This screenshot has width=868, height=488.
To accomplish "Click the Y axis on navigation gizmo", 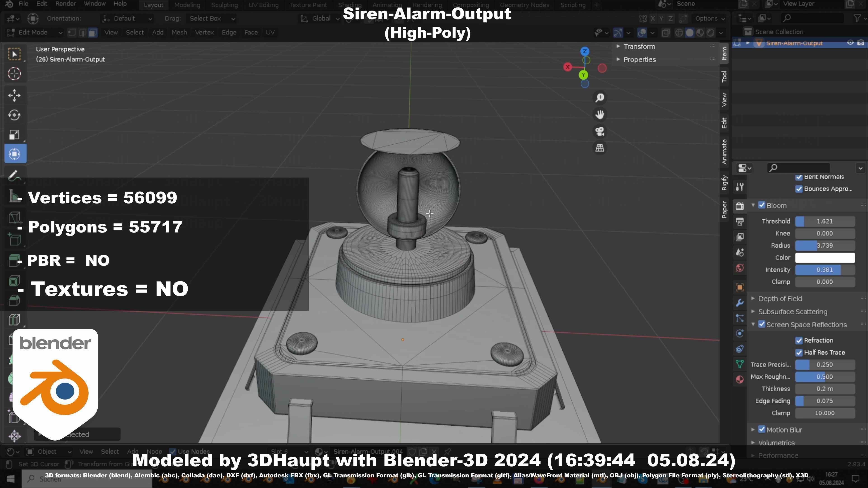I will pyautogui.click(x=583, y=75).
